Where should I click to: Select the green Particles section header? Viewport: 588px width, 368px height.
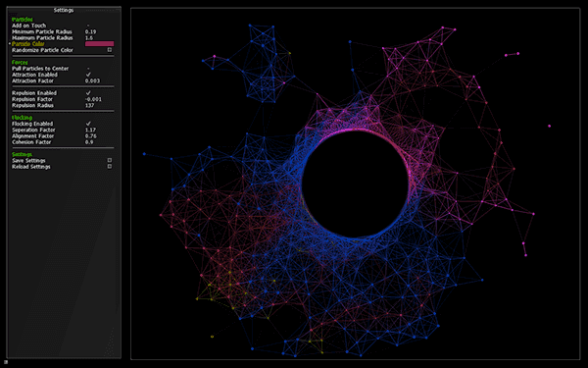coord(23,20)
